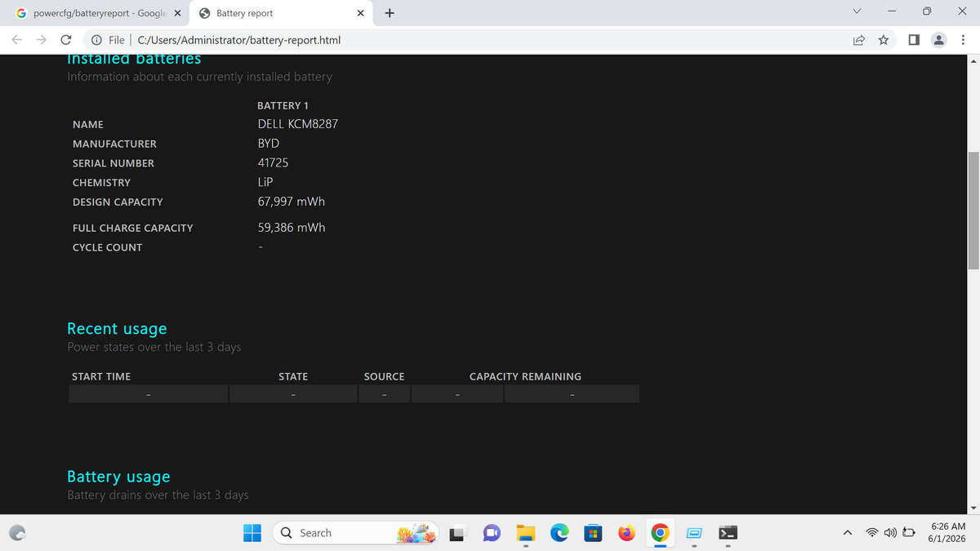
Task: Open File Explorer from taskbar
Action: click(525, 533)
